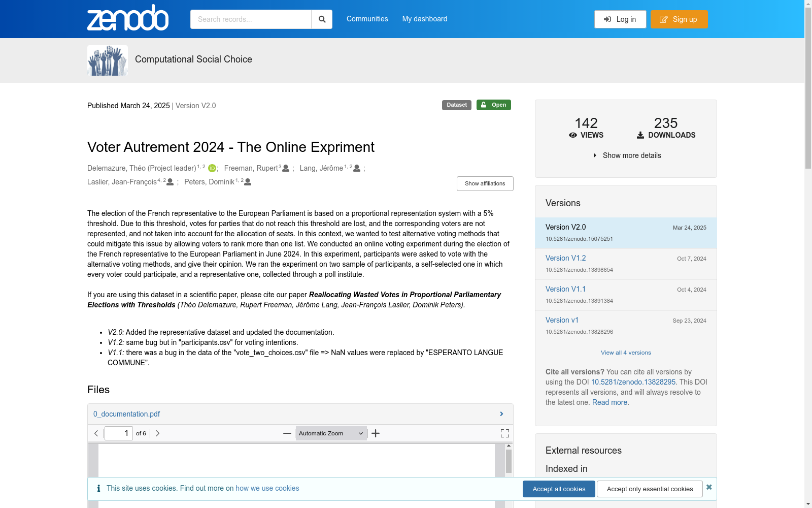Open the how we use cookies link
Screen dimensions: 812x508
point(267,488)
